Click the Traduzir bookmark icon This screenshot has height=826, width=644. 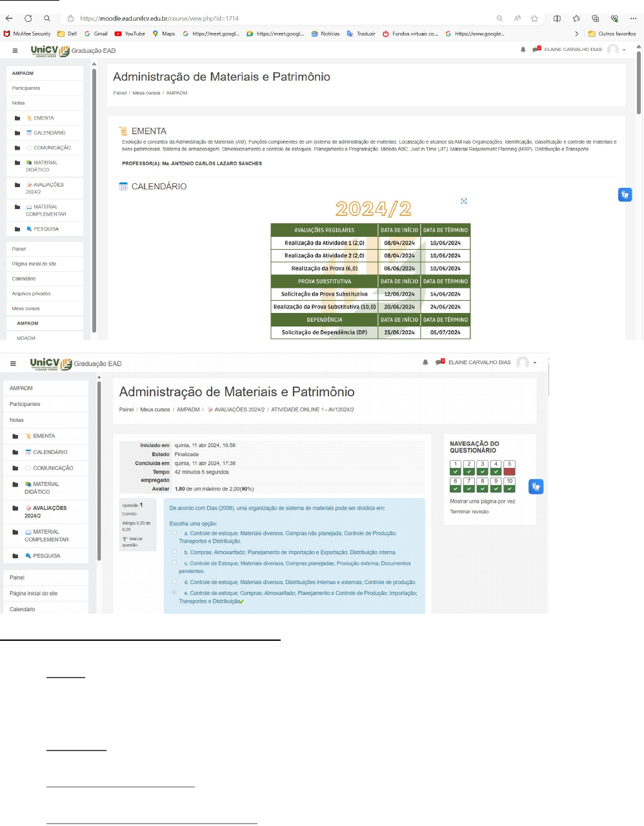350,34
